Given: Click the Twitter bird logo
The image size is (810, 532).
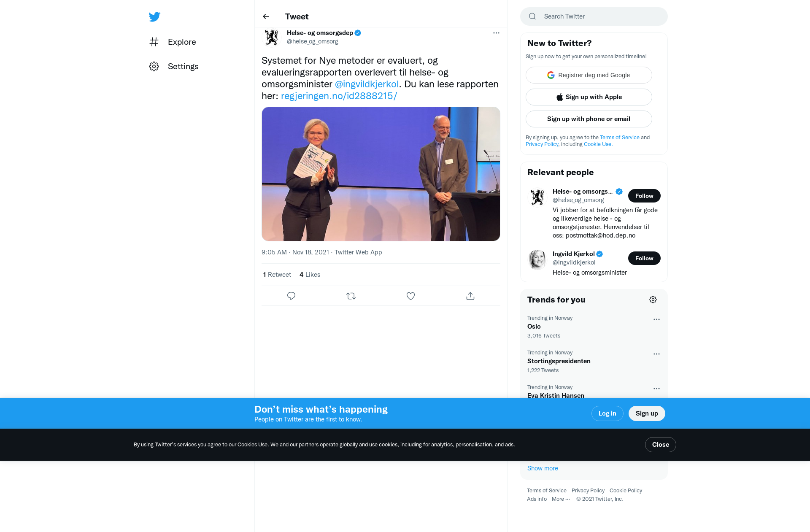Looking at the screenshot, I should 154,17.
